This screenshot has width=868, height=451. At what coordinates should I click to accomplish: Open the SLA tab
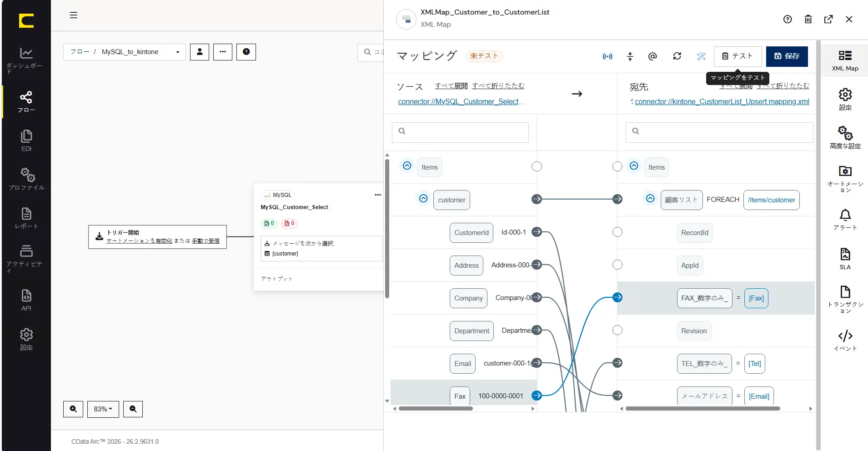pyautogui.click(x=845, y=259)
